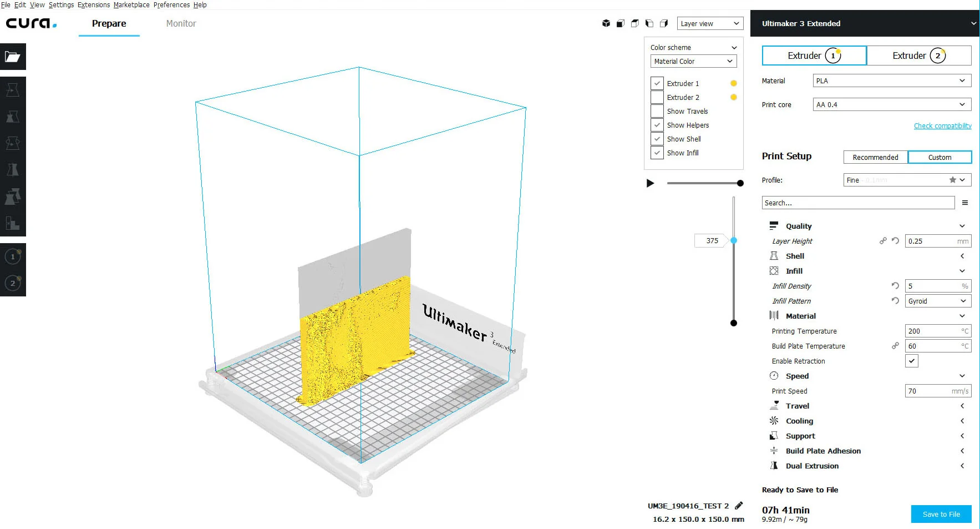The height and width of the screenshot is (529, 980).
Task: Switch camera to front view cube icon
Action: 621,23
